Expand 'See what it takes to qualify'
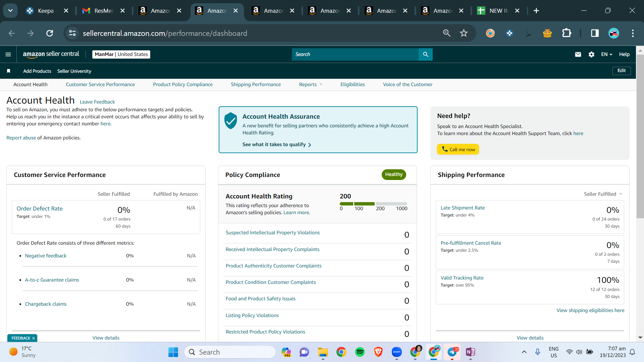The image size is (644, 362). pos(277,144)
